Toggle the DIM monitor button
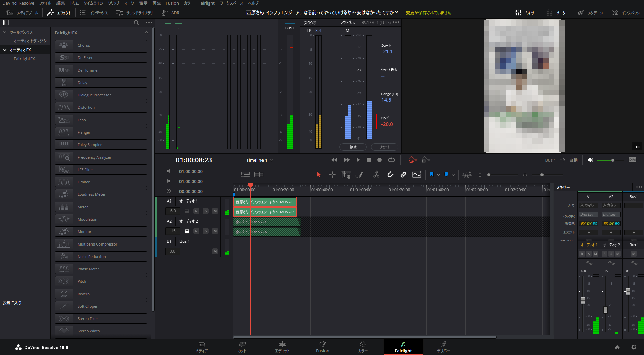The height and width of the screenshot is (355, 644). (x=632, y=160)
